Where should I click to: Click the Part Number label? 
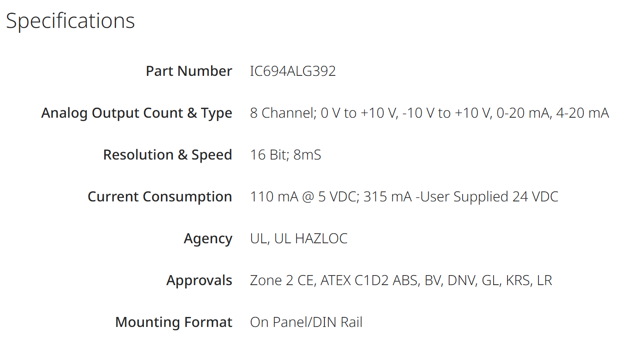tap(189, 71)
